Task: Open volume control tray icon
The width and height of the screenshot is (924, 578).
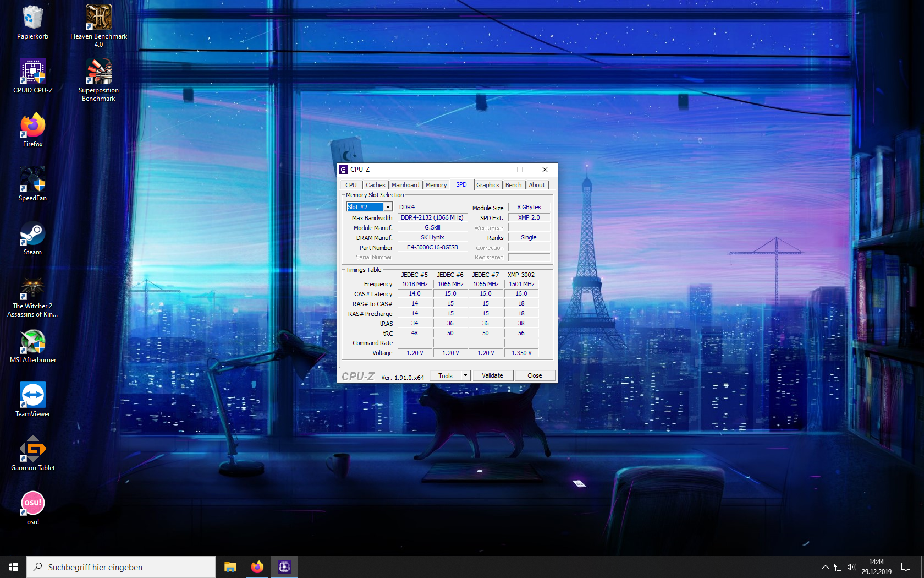Action: 851,567
